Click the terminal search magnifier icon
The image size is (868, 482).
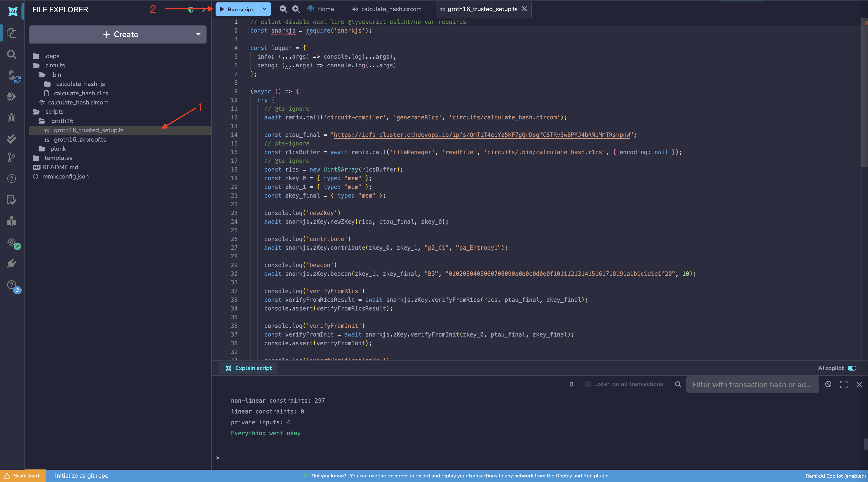678,384
